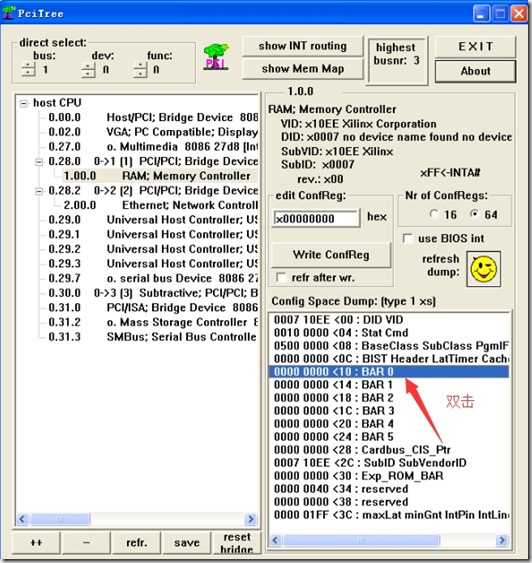Select the <18 : BAR 2 row
The image size is (532, 563).
389,398
